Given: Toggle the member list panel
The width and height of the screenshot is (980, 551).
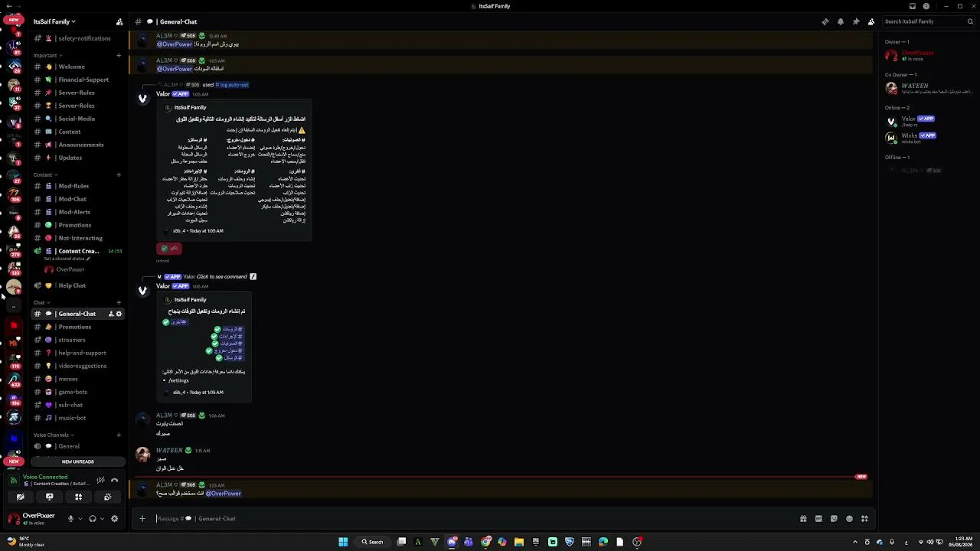Looking at the screenshot, I should pyautogui.click(x=871, y=21).
